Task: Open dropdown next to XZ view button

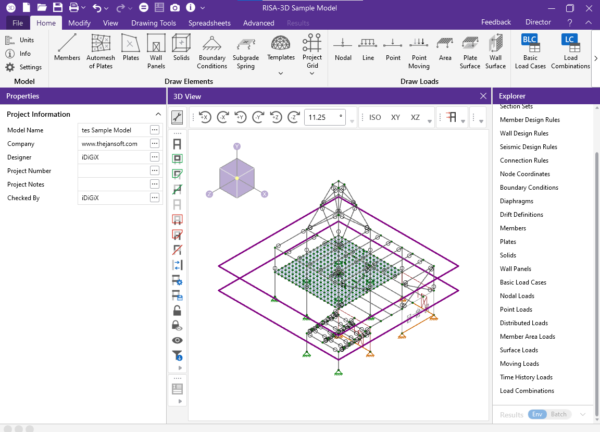Action: (x=430, y=121)
